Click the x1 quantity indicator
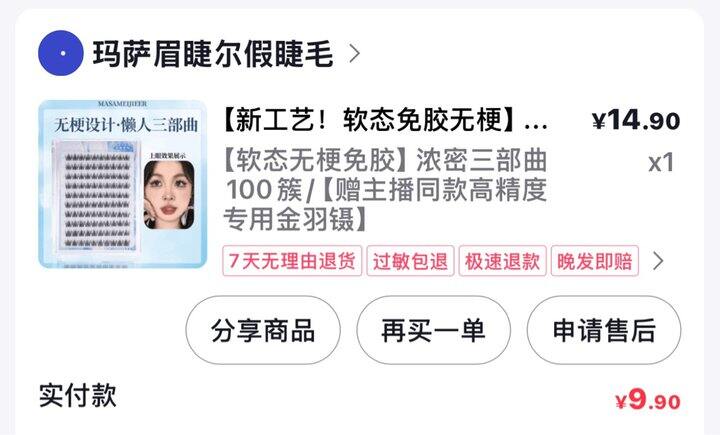This screenshot has width=720, height=435. point(661,162)
